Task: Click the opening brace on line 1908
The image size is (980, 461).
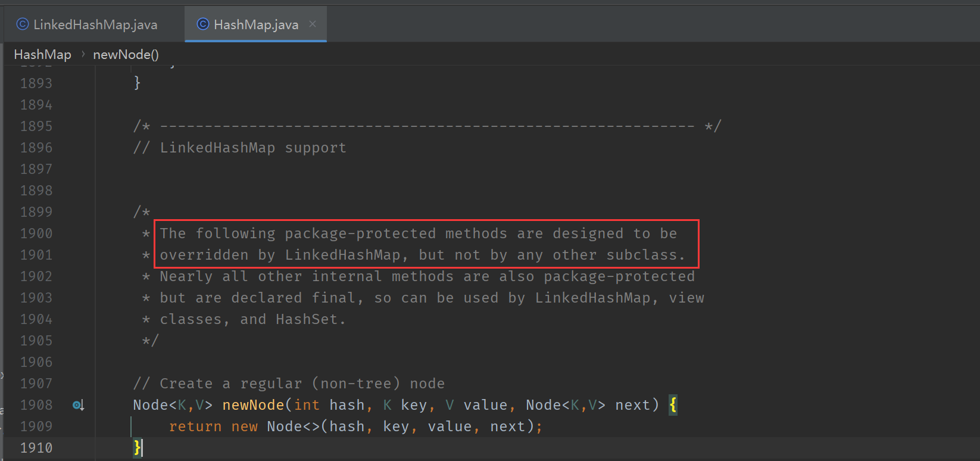Action: point(673,405)
